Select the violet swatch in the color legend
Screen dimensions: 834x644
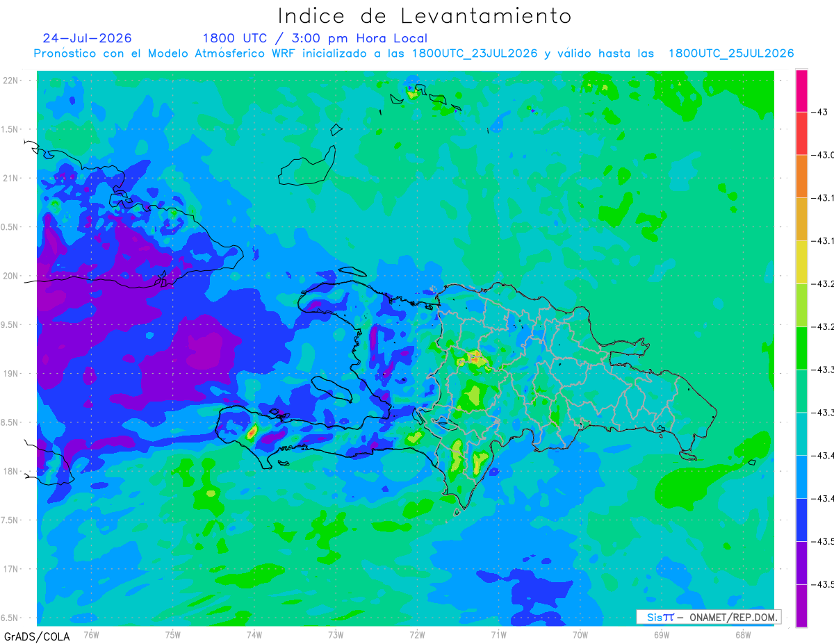(801, 563)
